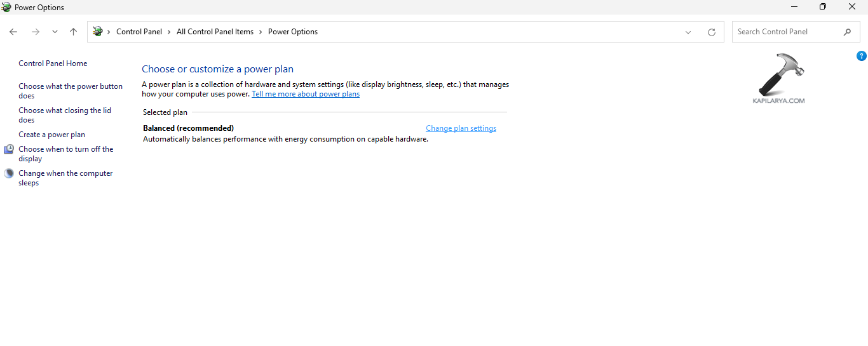
Task: Expand the address bar previous locations dropdown
Action: (688, 32)
